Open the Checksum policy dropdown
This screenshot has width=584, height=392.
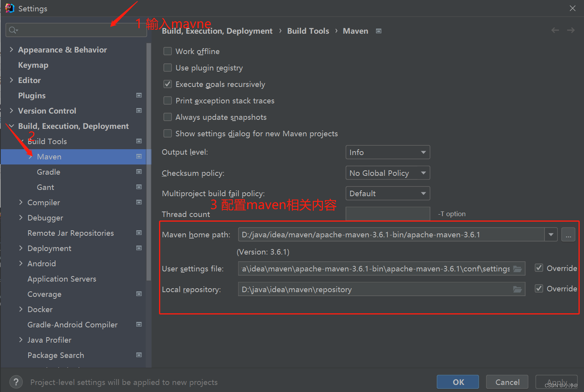[388, 173]
